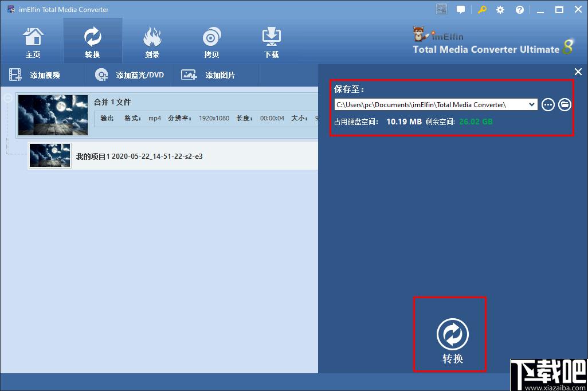This screenshot has height=391, width=588.
Task: Close the save-to side panel
Action: tap(578, 71)
